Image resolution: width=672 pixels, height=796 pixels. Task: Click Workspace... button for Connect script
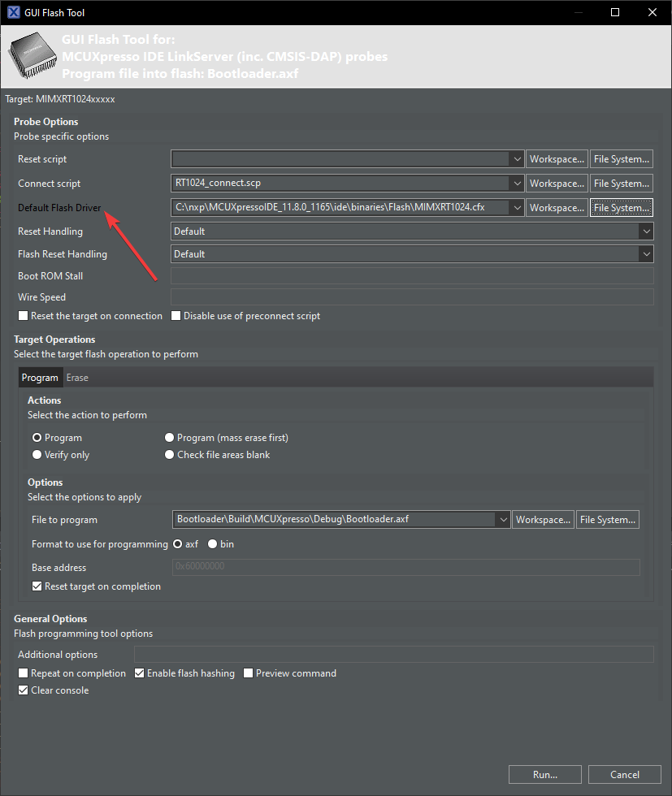pyautogui.click(x=557, y=184)
